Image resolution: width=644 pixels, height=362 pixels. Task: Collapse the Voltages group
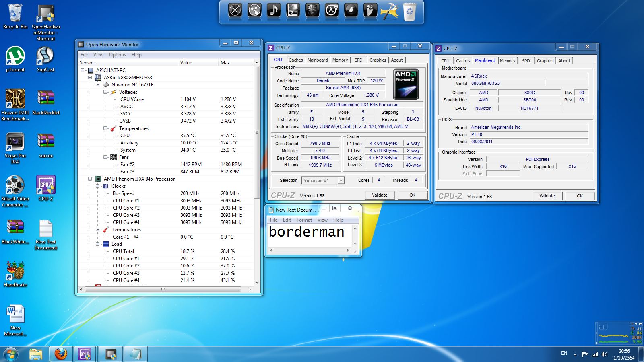pos(105,92)
